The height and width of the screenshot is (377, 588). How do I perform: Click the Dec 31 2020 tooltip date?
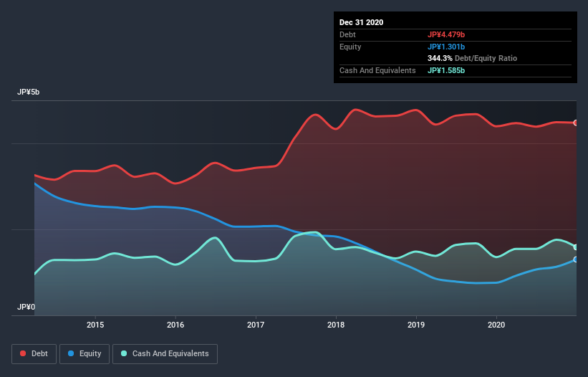361,22
